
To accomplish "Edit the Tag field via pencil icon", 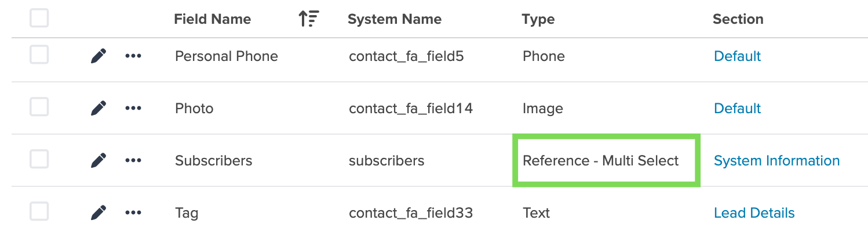I will (99, 213).
